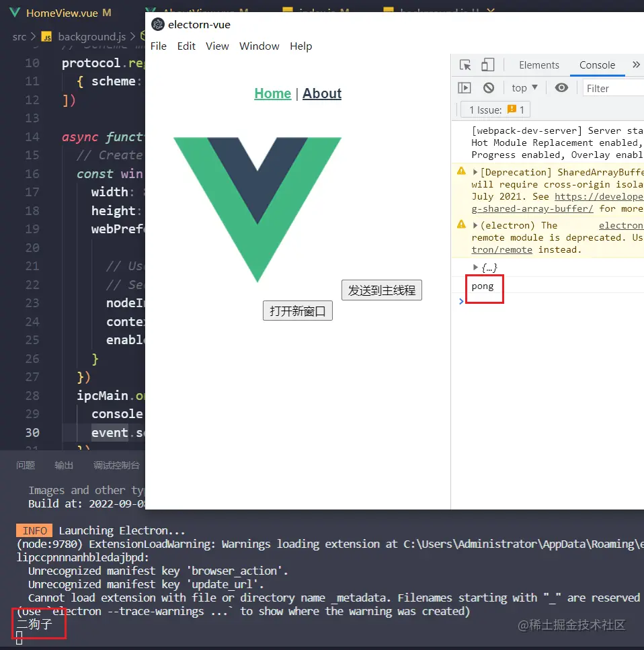
Task: Open the Edit menu
Action: coord(186,46)
